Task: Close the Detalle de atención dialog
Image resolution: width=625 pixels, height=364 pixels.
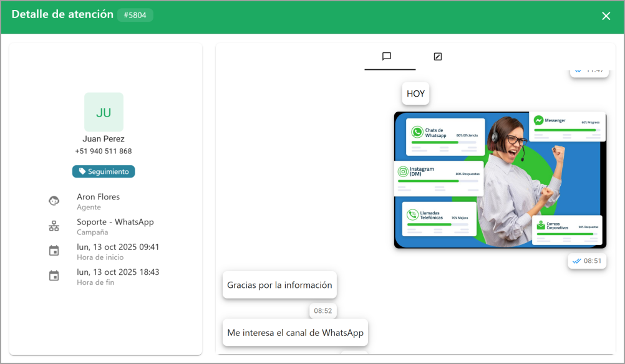Action: [606, 16]
